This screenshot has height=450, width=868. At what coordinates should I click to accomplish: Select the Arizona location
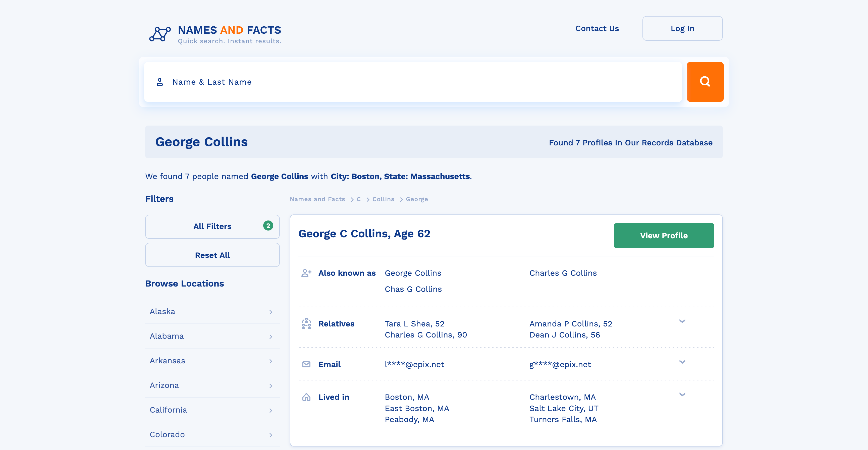[x=212, y=385]
